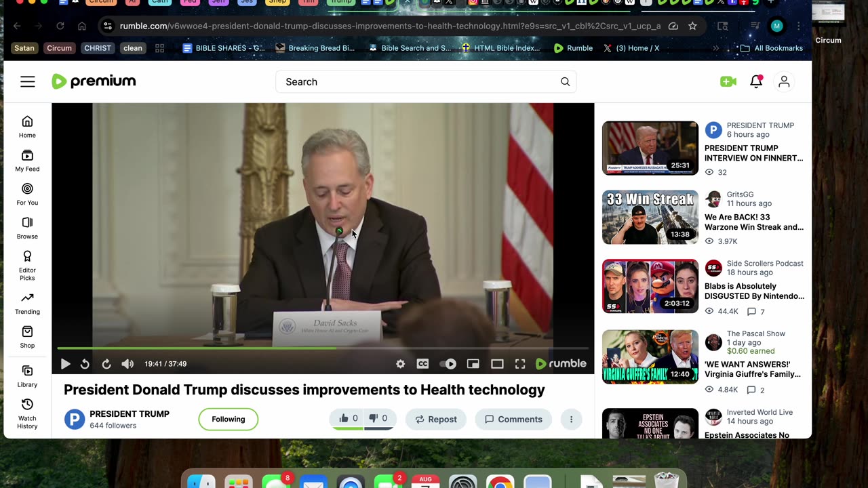This screenshot has height=488, width=868.
Task: Mute the video volume
Action: click(x=127, y=364)
